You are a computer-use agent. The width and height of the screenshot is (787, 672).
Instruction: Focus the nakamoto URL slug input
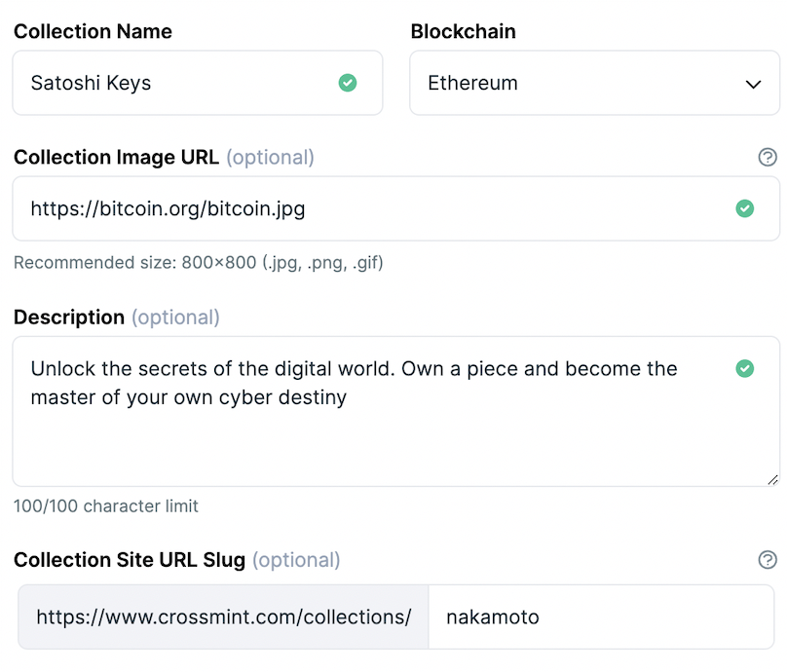point(599,616)
